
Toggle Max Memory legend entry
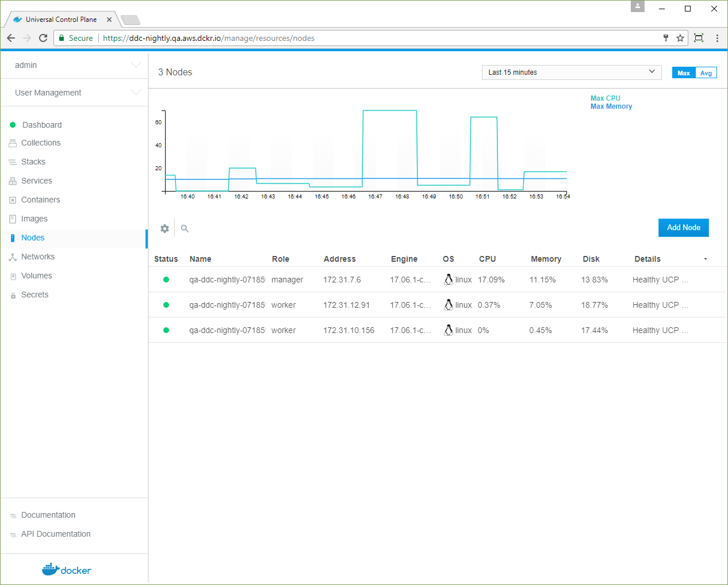point(611,106)
